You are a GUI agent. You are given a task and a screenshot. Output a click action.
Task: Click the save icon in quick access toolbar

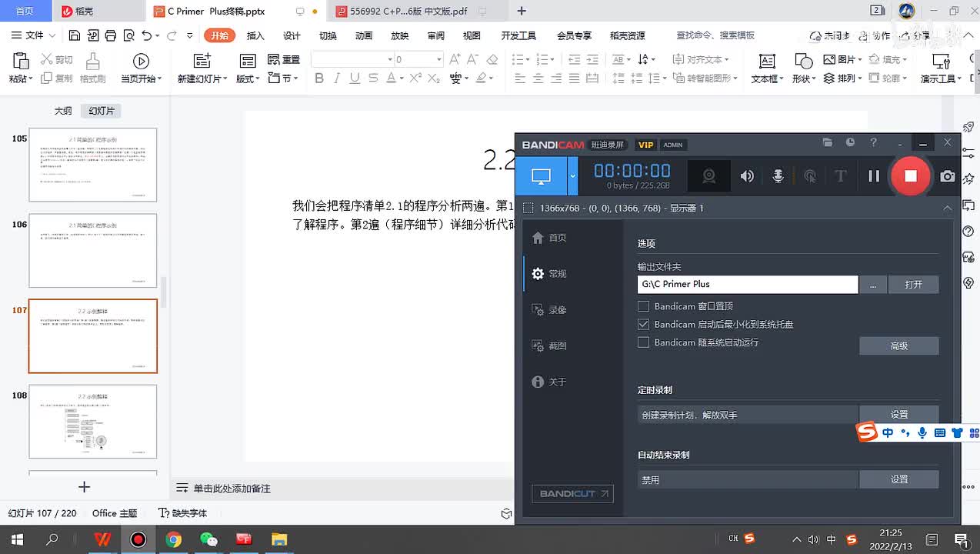tap(74, 35)
